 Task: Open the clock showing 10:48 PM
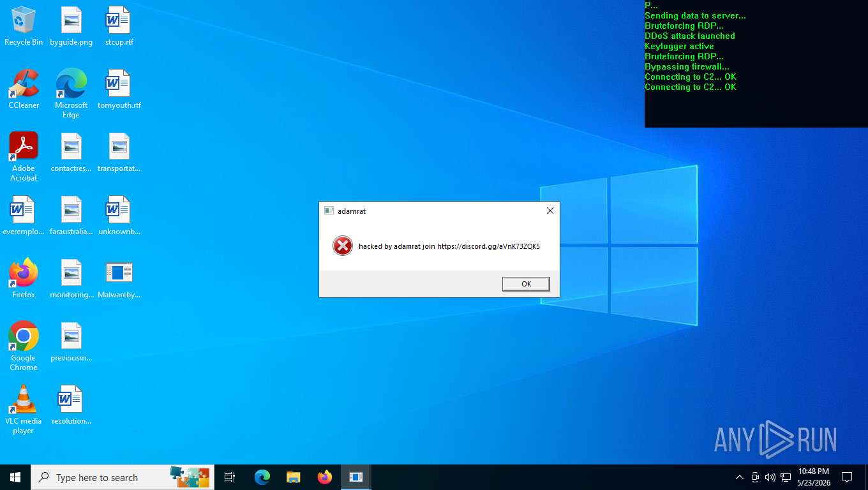tap(814, 477)
